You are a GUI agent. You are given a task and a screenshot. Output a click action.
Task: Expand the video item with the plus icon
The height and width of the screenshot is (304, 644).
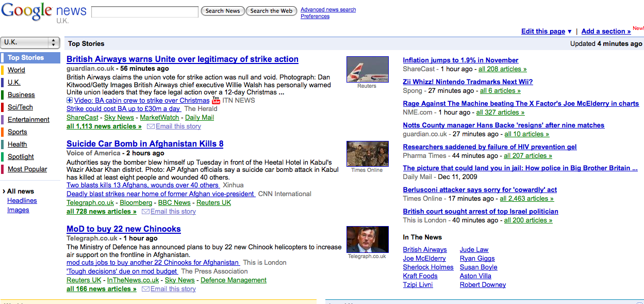pyautogui.click(x=70, y=100)
